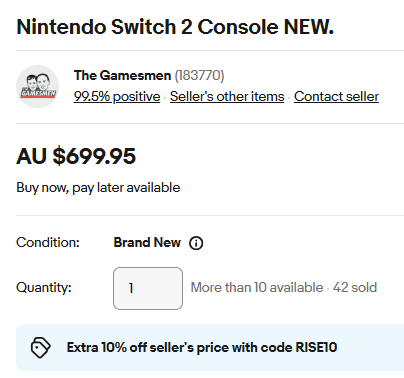
Task: Click More than 10 available text
Action: click(x=257, y=287)
